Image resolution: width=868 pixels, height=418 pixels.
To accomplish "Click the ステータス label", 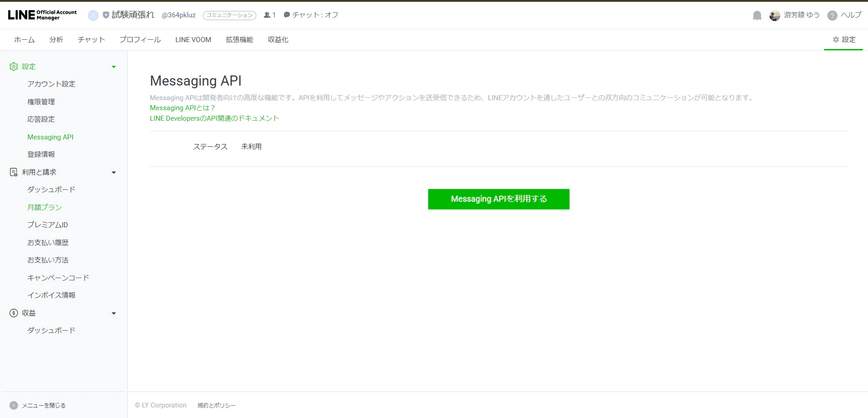I will 210,147.
